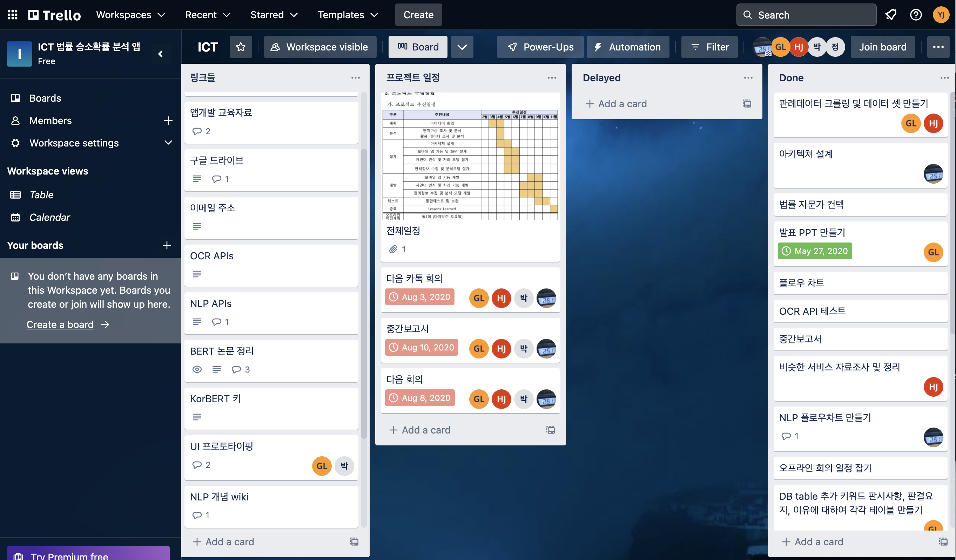Toggle Workspace views Calendar option
The width and height of the screenshot is (956, 560).
coord(49,217)
